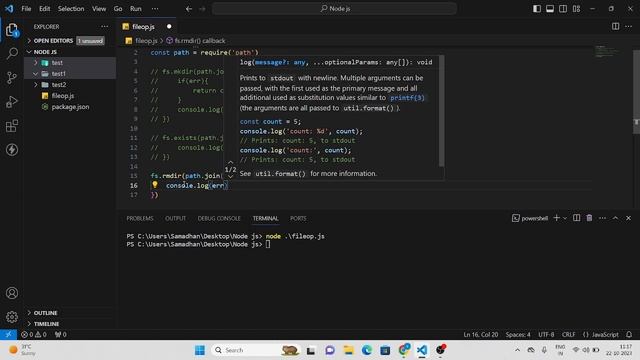Open Windows Start button on taskbar
The image size is (640, 360).
click(200, 350)
